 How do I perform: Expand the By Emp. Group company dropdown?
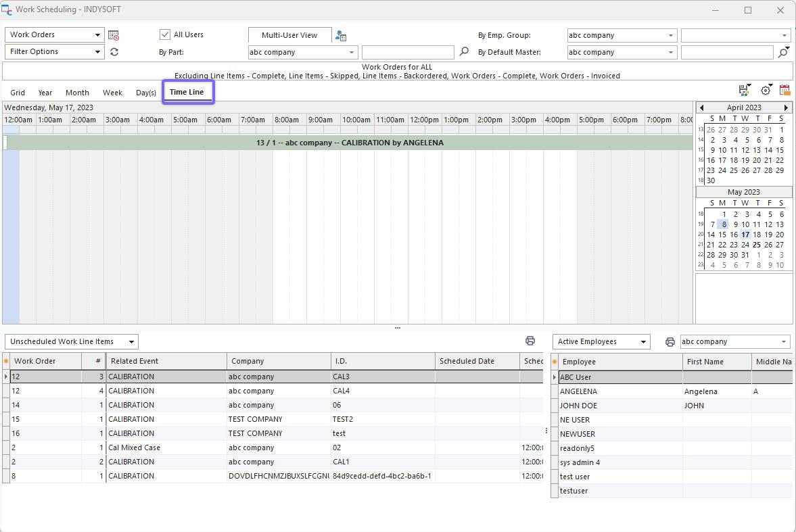(x=671, y=35)
